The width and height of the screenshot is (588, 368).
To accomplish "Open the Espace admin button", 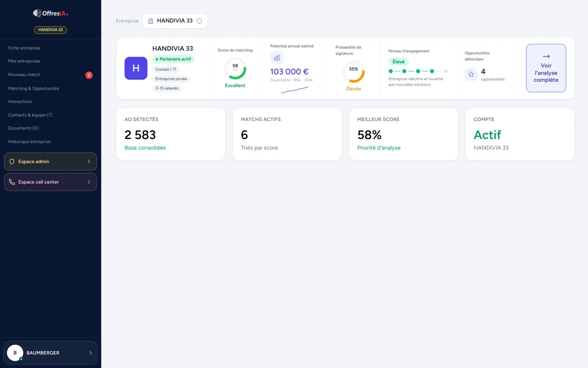I will tap(50, 162).
